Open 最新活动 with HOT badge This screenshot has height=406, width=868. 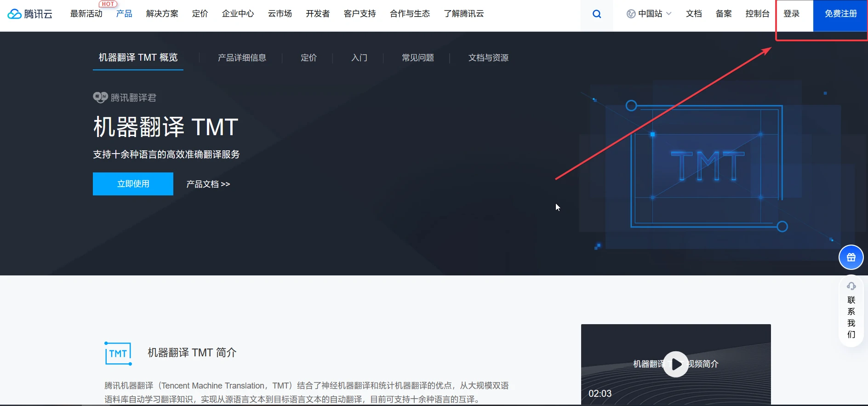tap(86, 14)
